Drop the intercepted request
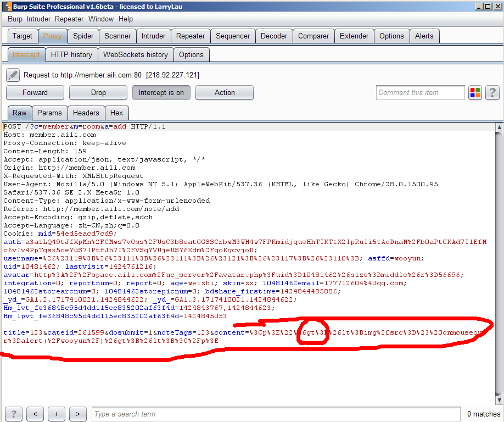The image size is (504, 422). click(x=98, y=93)
